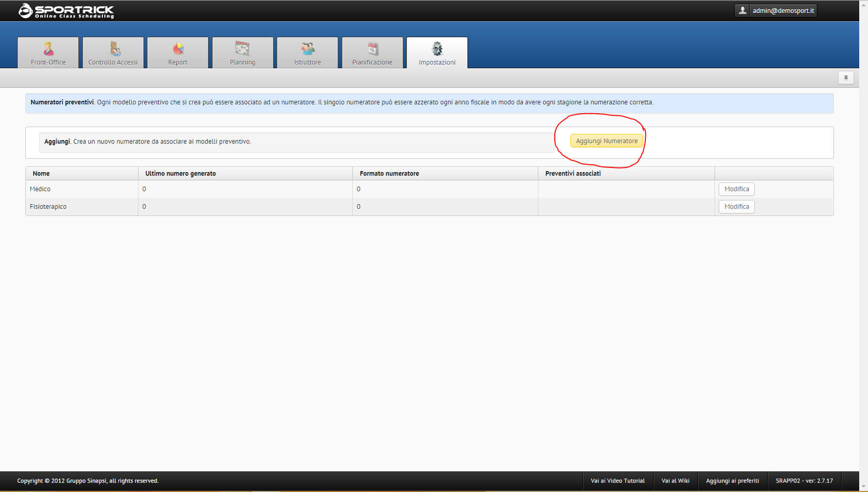The width and height of the screenshot is (868, 492).
Task: Click the SRAPP02 version label
Action: 804,481
